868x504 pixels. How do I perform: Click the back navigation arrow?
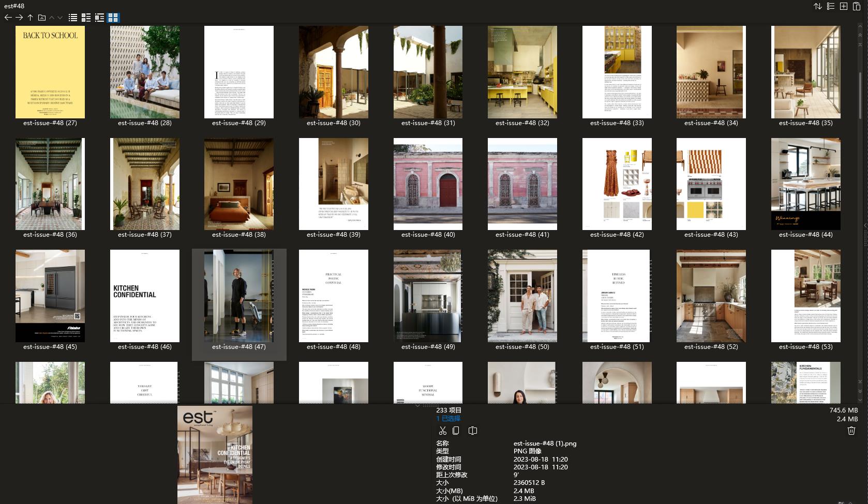click(8, 18)
